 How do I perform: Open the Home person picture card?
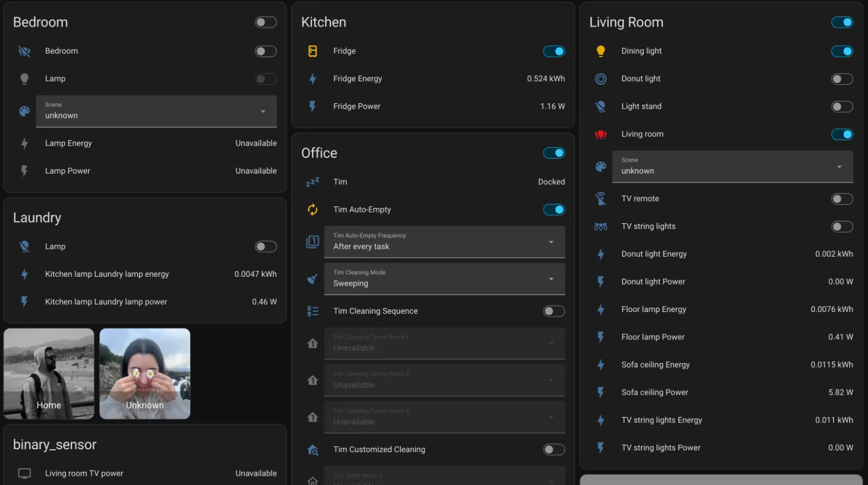click(49, 373)
